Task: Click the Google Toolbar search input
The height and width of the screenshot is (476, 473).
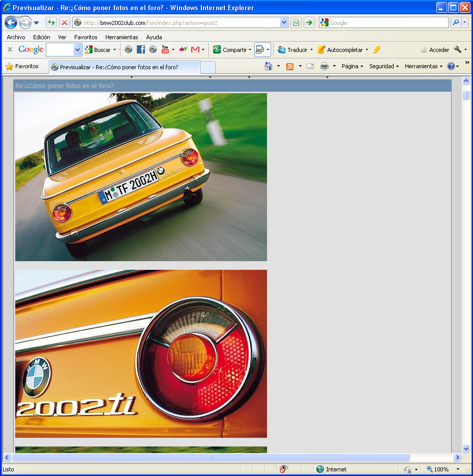Action: coord(60,49)
